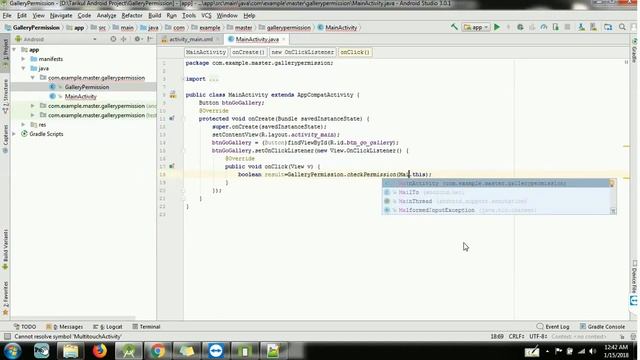The image size is (640, 360).
Task: Expand Gradle Scripts node
Action: point(15,134)
